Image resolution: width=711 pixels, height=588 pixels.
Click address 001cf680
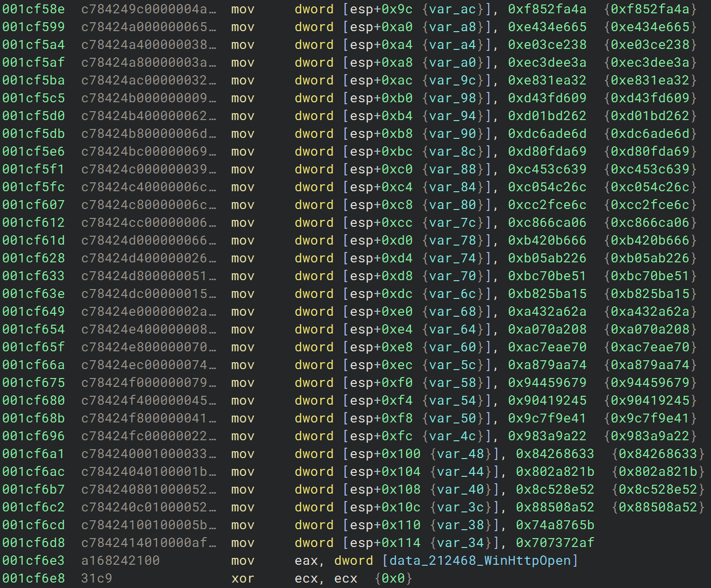[34, 400]
